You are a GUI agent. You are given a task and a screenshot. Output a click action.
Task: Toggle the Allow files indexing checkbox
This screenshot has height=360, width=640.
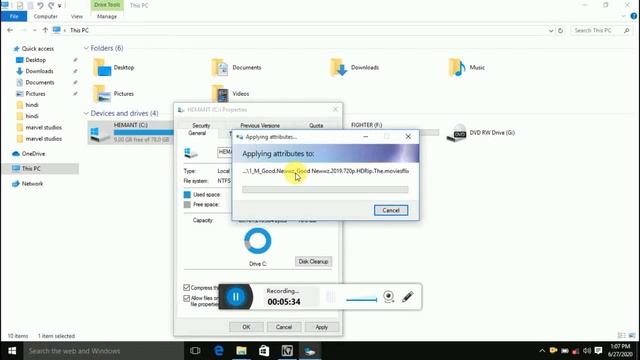click(x=187, y=298)
